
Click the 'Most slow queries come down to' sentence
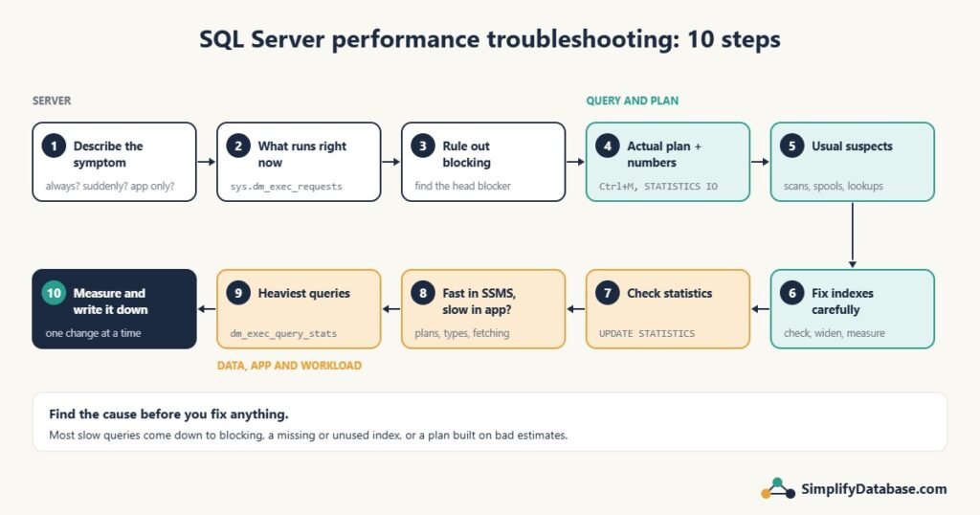(x=308, y=435)
